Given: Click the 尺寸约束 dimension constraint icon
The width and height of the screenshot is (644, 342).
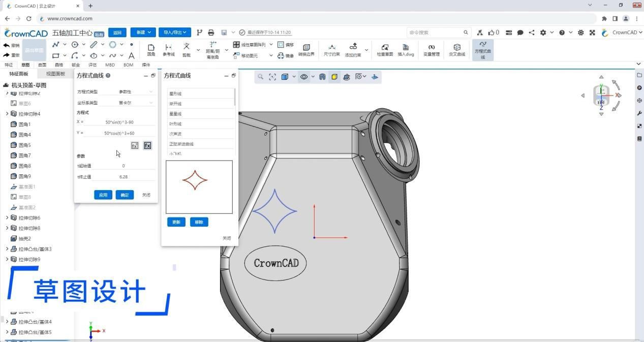Looking at the screenshot, I should (x=332, y=49).
